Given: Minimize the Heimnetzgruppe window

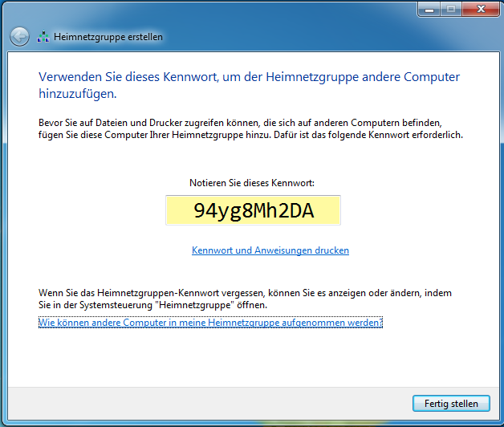Looking at the screenshot, I should point(429,9).
